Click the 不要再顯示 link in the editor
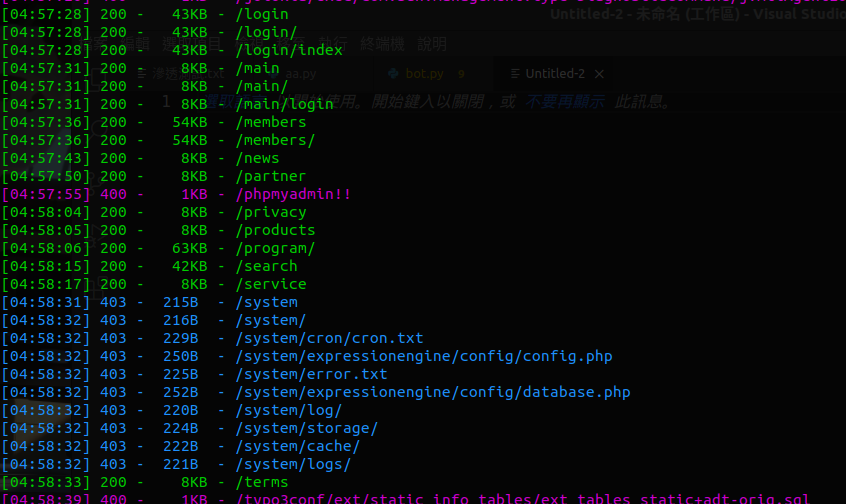Image resolution: width=846 pixels, height=504 pixels. coord(564,101)
